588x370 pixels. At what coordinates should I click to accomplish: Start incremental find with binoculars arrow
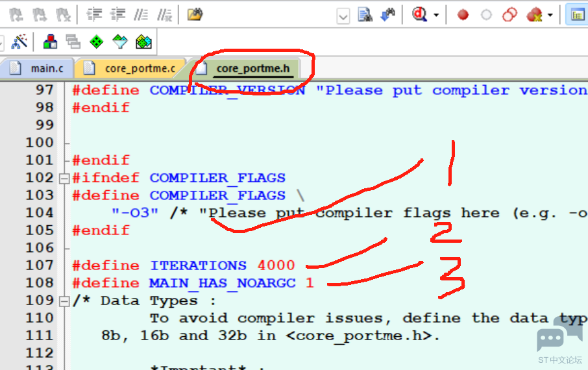point(387,15)
